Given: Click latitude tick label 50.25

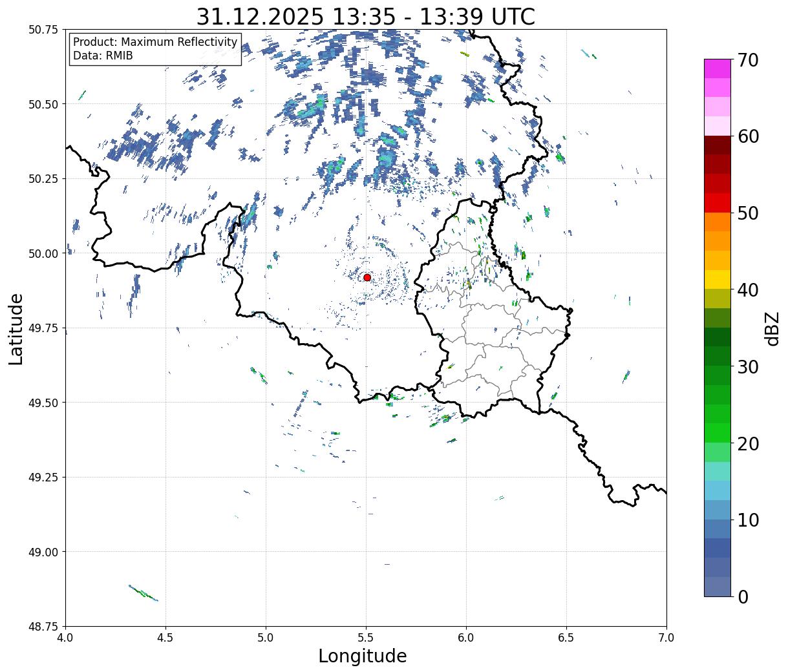Looking at the screenshot, I should click(43, 179).
